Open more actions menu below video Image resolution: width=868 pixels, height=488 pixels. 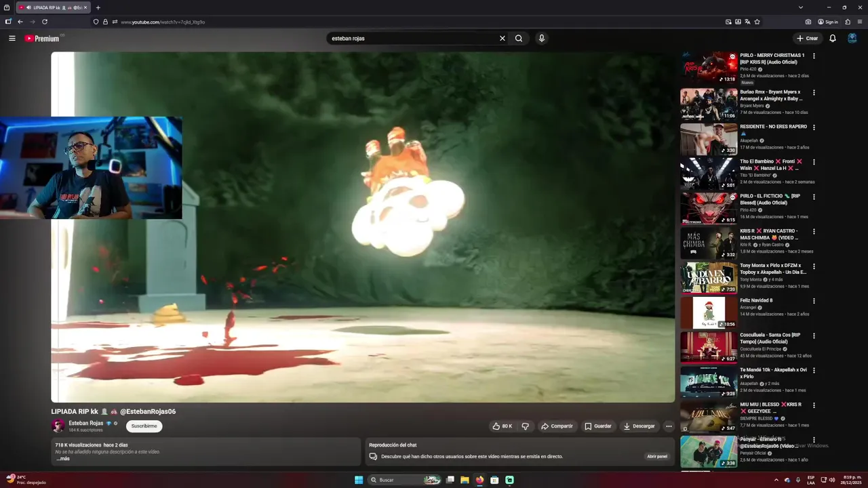tap(669, 426)
